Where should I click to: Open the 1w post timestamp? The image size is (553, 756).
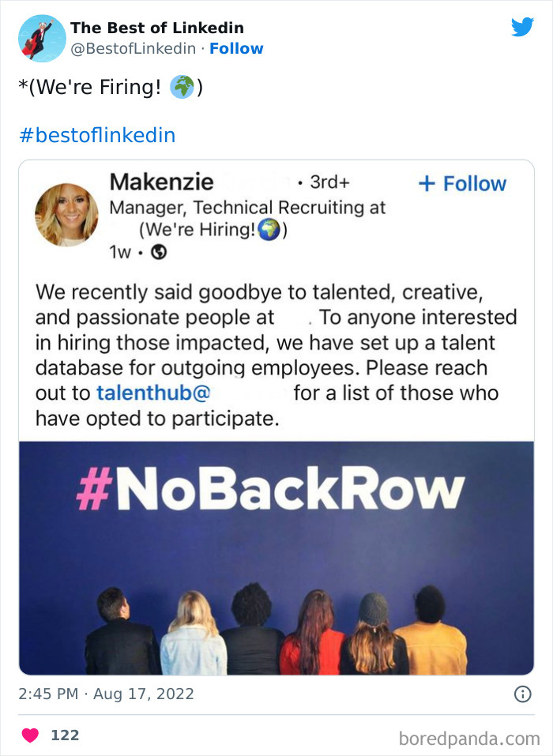[118, 251]
